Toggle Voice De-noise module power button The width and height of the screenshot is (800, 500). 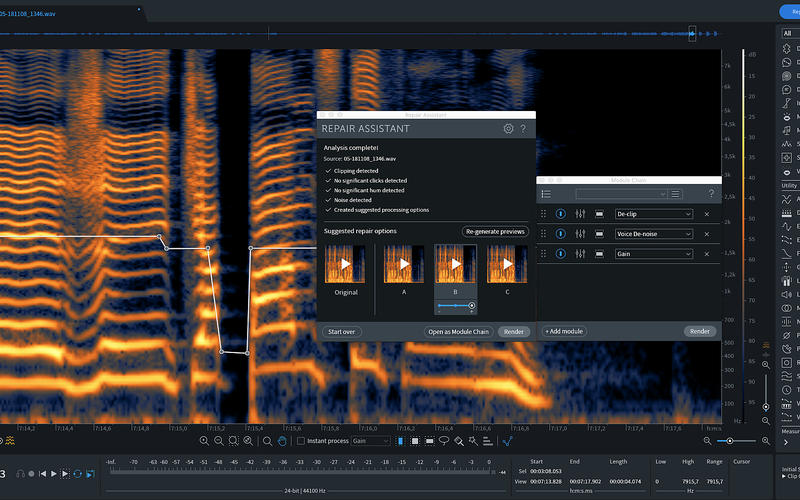tap(560, 234)
